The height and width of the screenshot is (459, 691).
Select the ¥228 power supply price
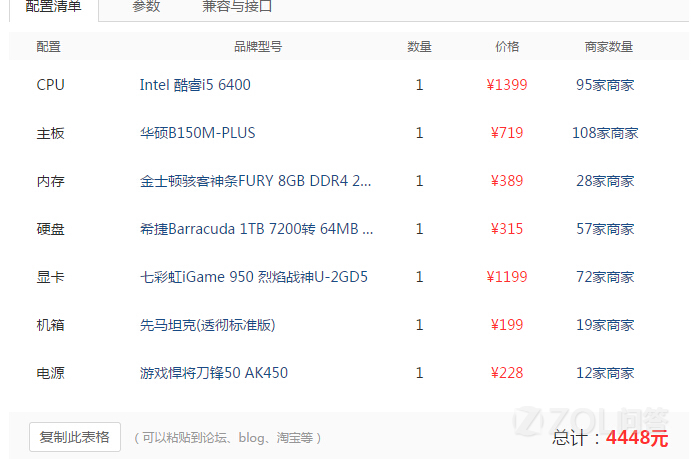point(507,373)
